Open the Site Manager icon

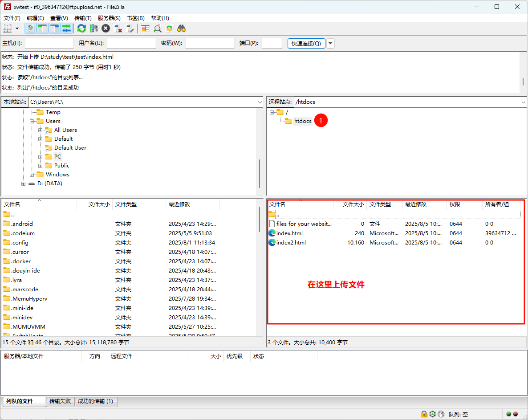click(x=8, y=29)
